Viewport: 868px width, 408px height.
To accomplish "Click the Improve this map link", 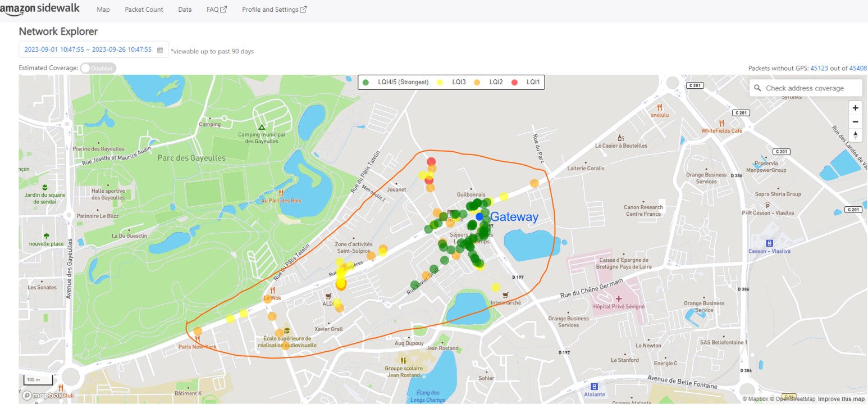I will [x=841, y=399].
